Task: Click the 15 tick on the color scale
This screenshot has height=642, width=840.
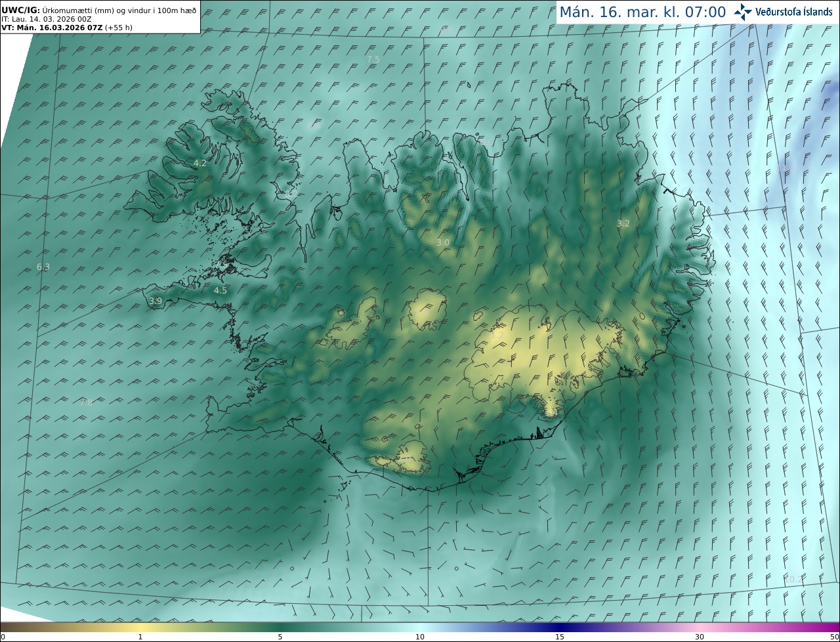Action: [560, 637]
